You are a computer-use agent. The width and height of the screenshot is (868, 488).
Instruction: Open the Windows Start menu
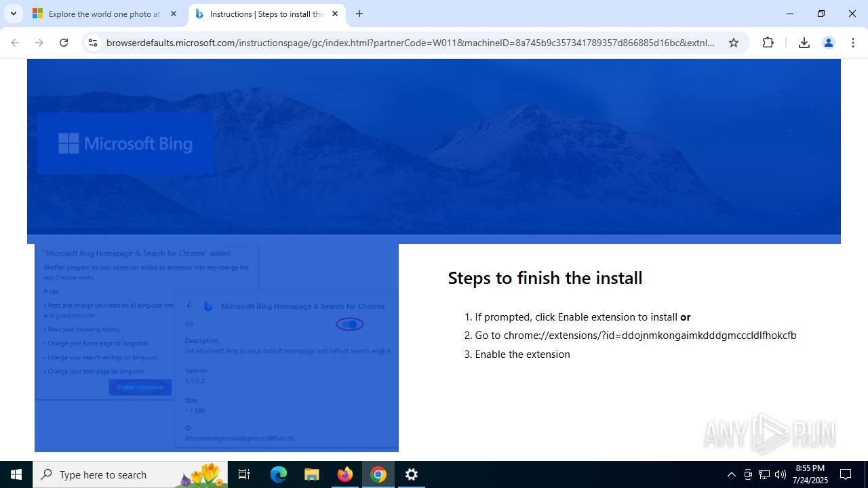click(x=16, y=474)
